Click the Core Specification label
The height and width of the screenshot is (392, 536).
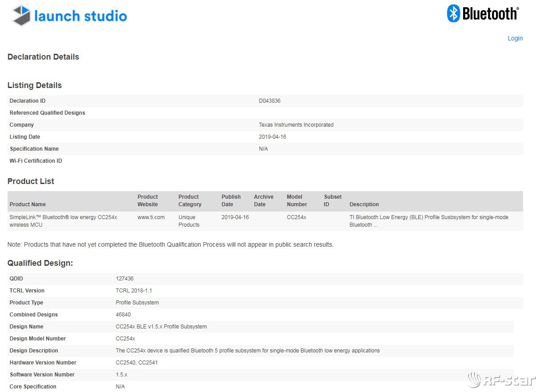(33, 387)
